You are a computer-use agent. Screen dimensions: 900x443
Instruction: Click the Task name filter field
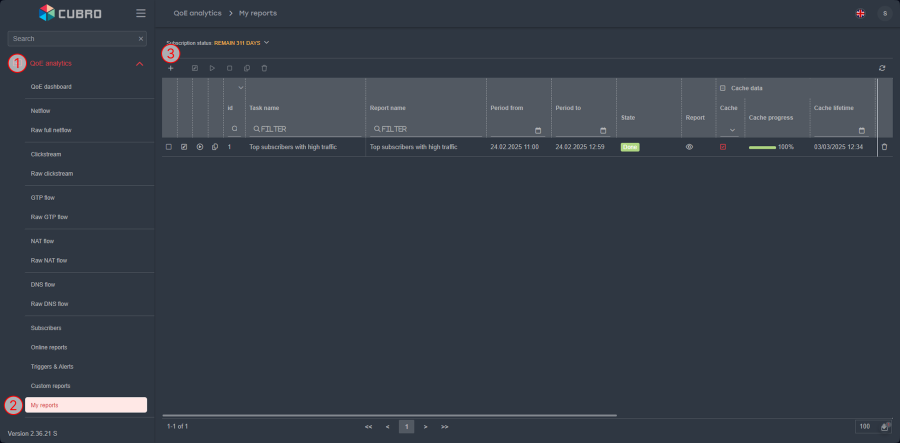(305, 129)
